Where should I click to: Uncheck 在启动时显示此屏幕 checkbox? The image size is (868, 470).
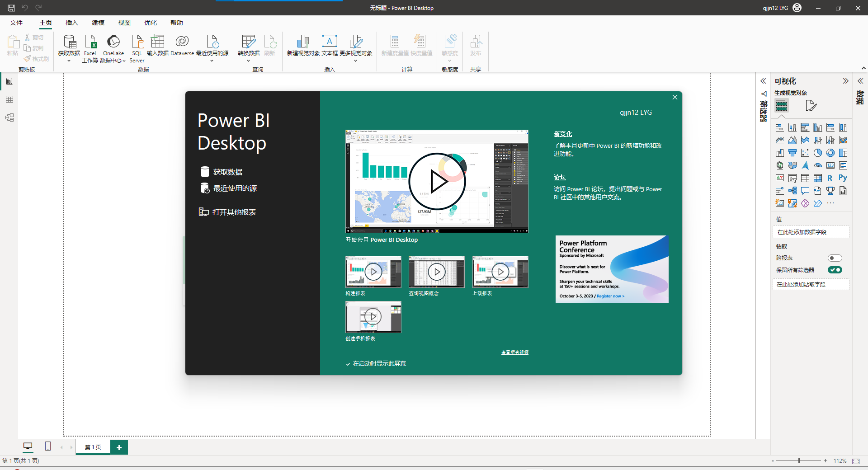pos(348,364)
